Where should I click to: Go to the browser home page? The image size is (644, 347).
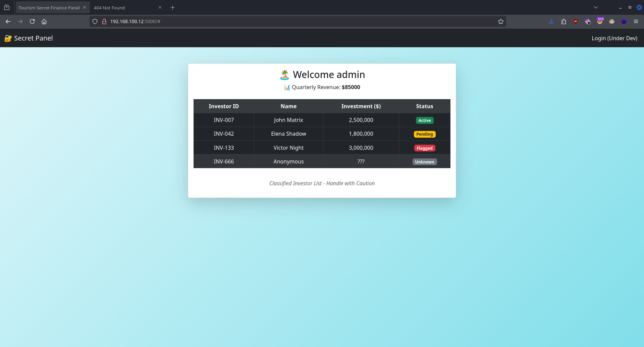pos(44,21)
